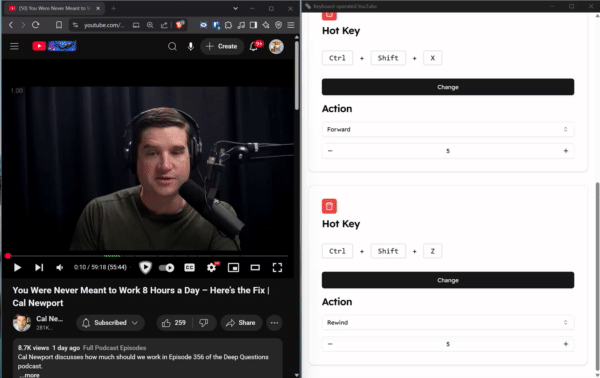Open the Leo AI sparkle icon
The width and height of the screenshot is (600, 378).
point(266,25)
